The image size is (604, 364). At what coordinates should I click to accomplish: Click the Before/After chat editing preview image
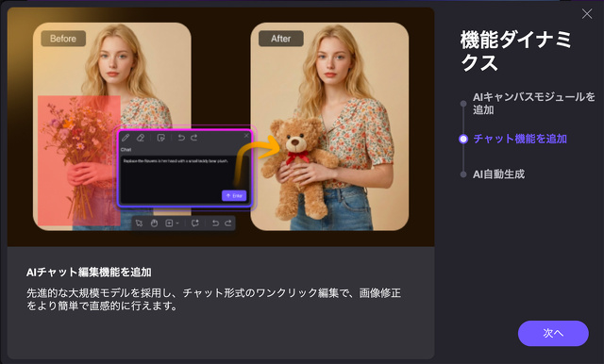tap(221, 127)
